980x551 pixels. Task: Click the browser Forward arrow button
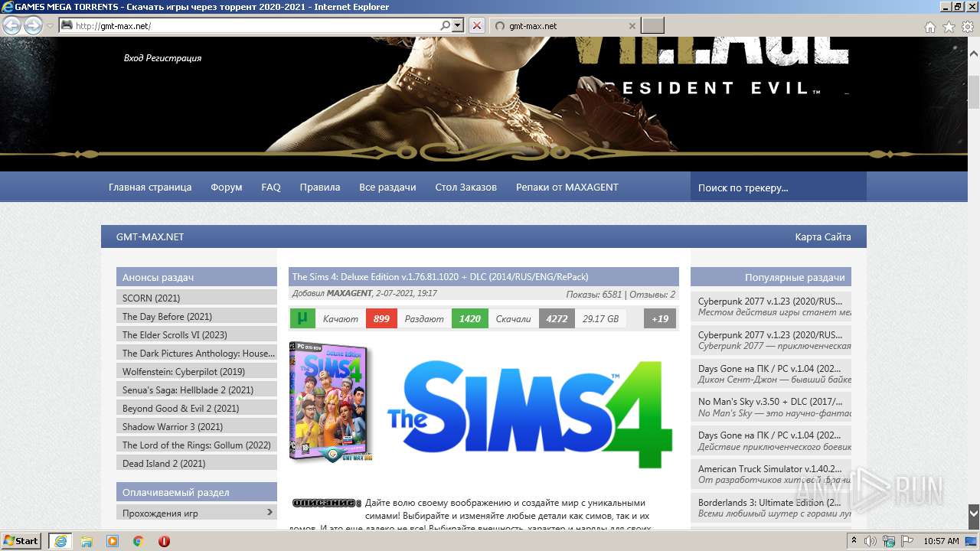click(x=33, y=25)
